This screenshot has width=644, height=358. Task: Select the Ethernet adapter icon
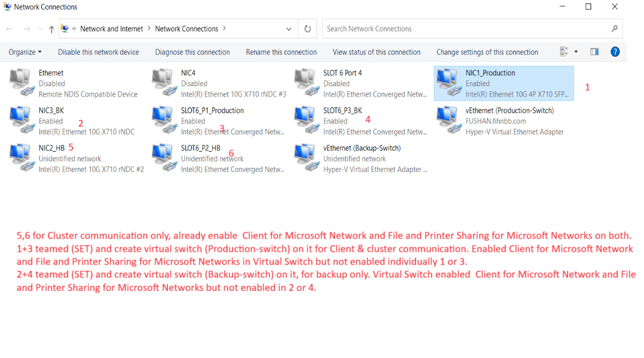coord(22,83)
